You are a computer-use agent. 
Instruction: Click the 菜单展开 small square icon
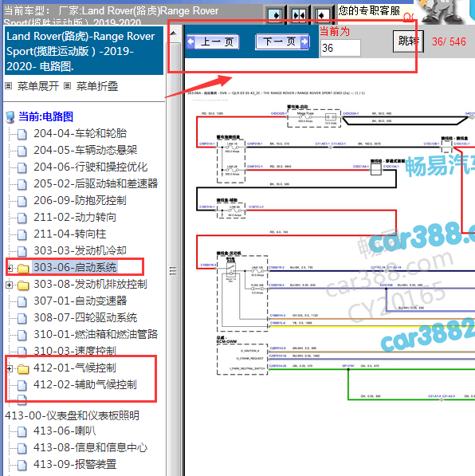pos(9,86)
